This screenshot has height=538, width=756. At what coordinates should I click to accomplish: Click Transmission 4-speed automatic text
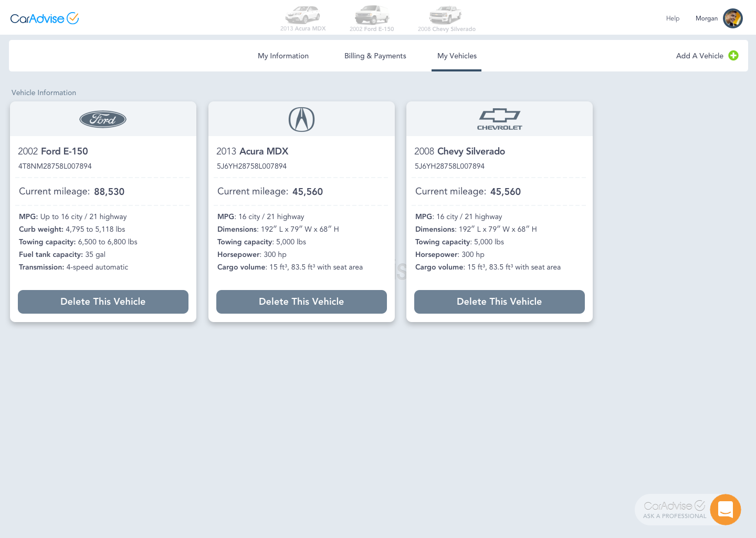tap(73, 267)
